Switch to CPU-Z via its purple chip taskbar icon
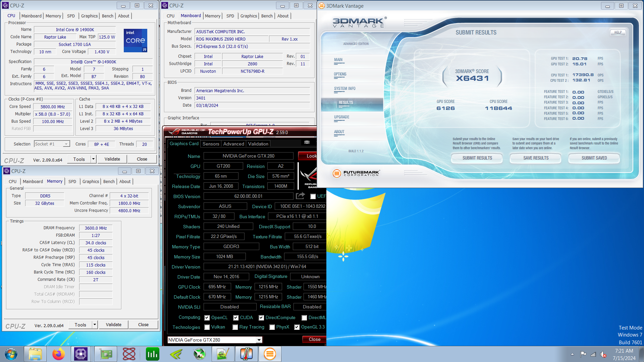Viewport: 644px width, 362px height. click(81, 354)
